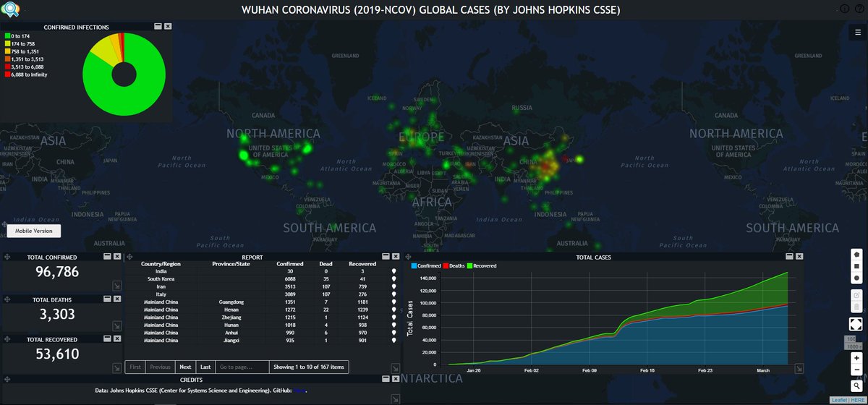This screenshot has height=405, width=868.
Task: Click move handle of Total Recovered panel
Action: pyautogui.click(x=7, y=338)
